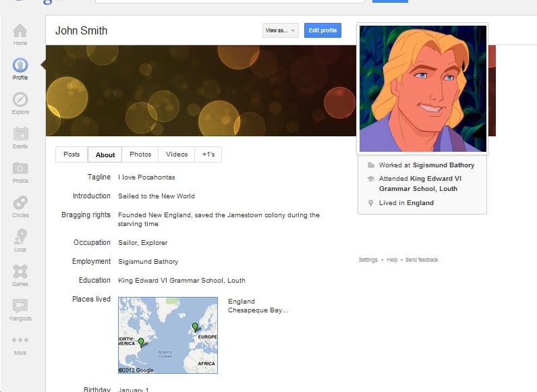Click the Chesapeake Bay map marker pin
The image size is (537, 392).
[141, 342]
